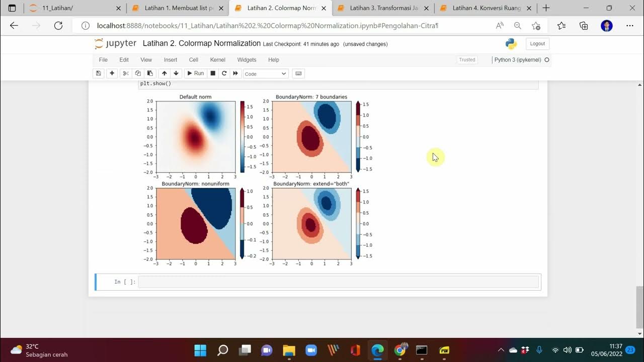Open weather widget showing 32°C
Viewport: 644px width, 362px height.
click(39, 350)
